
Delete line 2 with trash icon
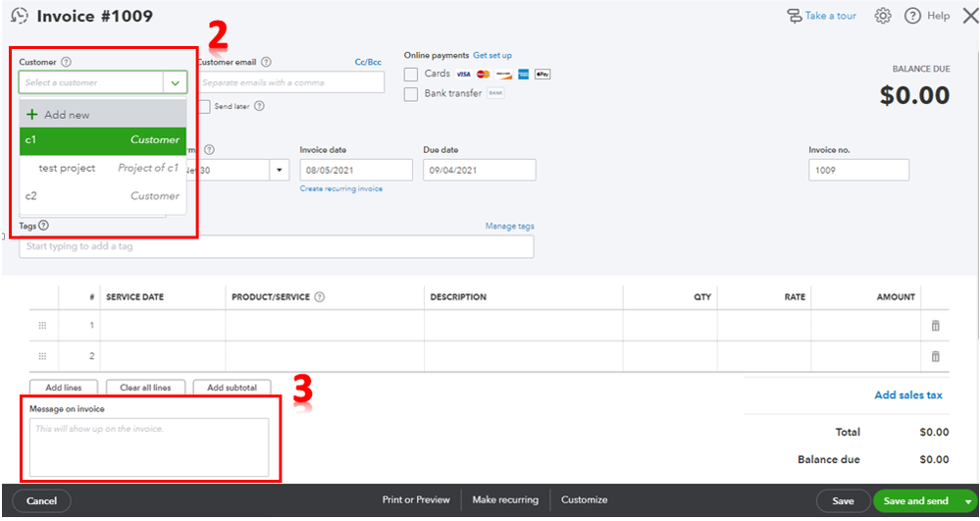935,356
